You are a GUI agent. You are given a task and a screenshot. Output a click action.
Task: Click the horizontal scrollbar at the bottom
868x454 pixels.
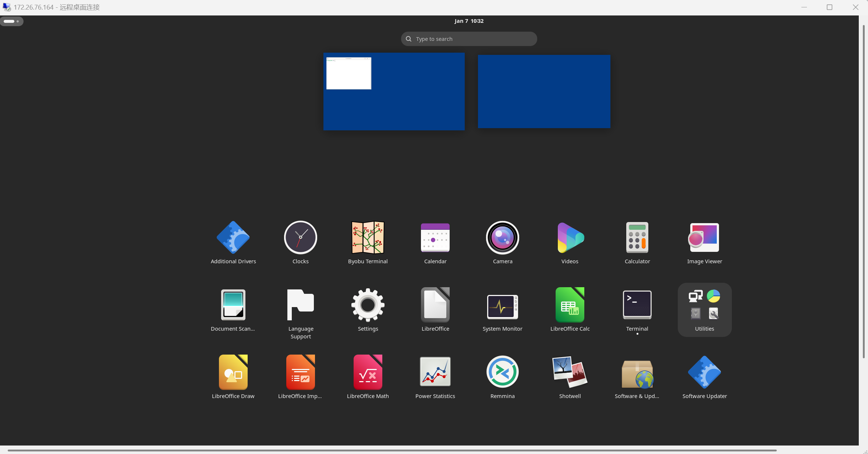point(392,450)
